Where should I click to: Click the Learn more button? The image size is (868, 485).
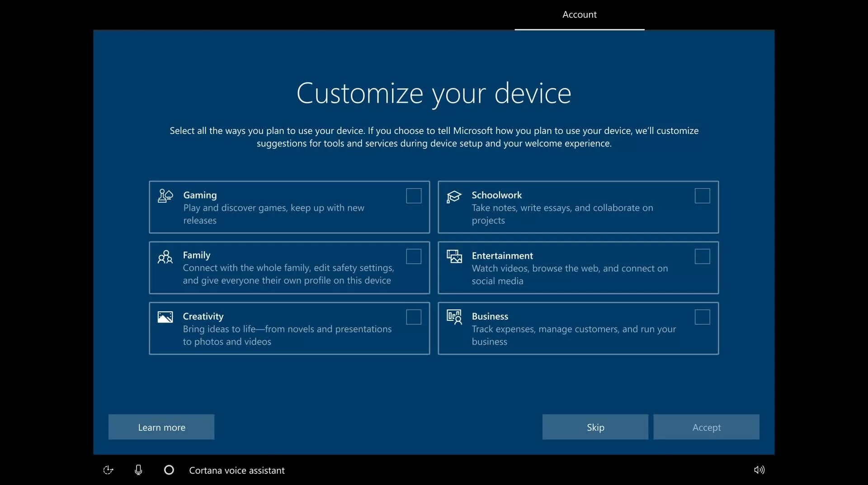click(x=161, y=427)
